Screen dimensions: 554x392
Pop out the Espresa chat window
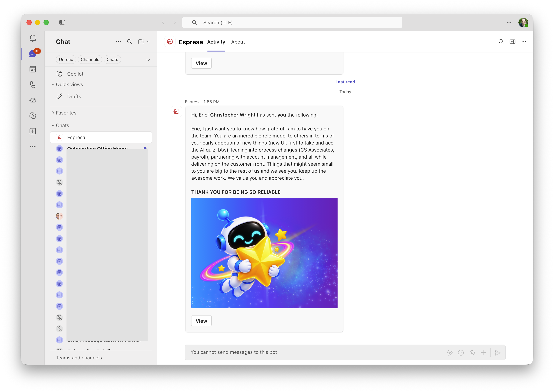pos(513,42)
